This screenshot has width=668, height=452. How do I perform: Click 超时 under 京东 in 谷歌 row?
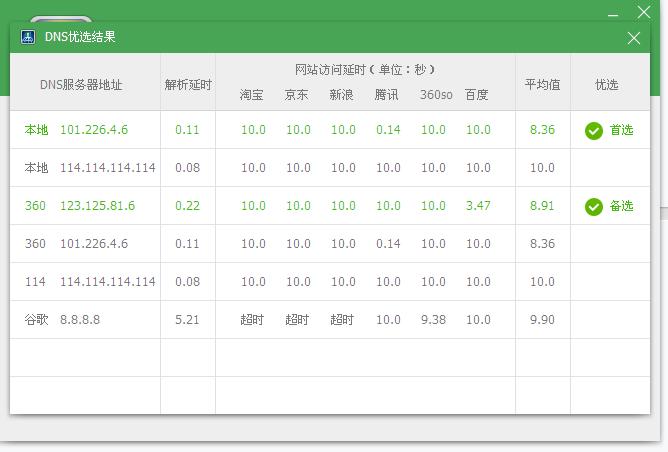297,319
